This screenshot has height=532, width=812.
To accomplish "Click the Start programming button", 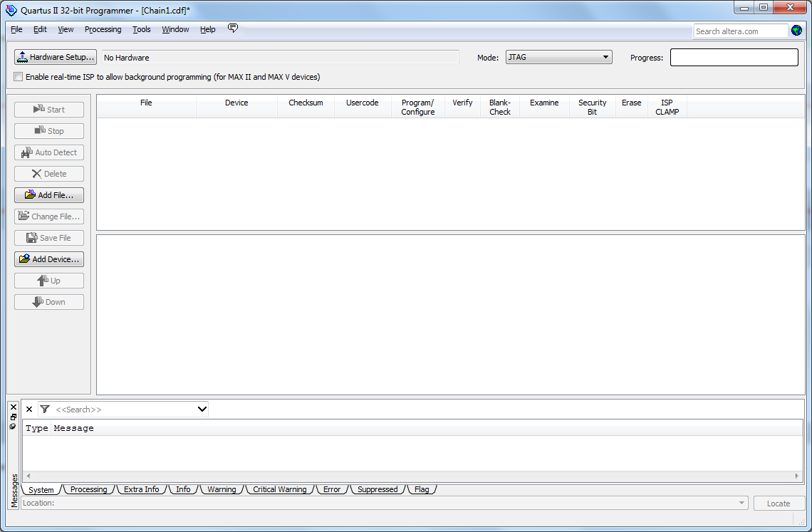I will click(49, 109).
